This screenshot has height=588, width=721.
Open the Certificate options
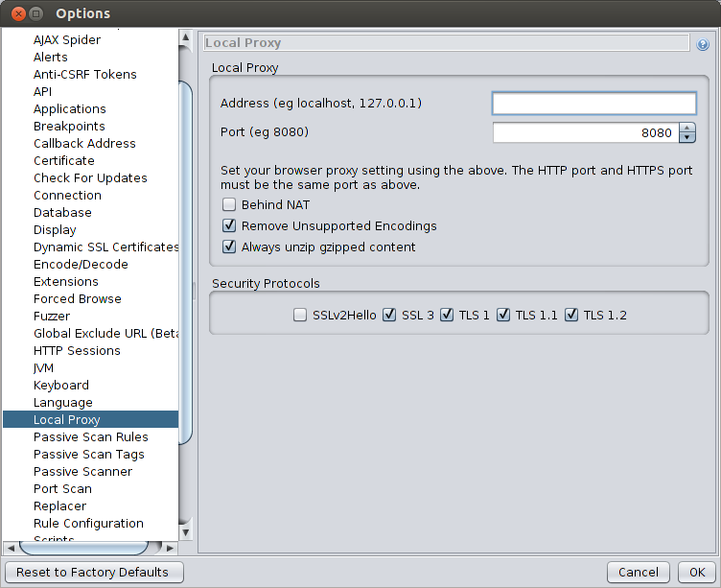tap(64, 160)
